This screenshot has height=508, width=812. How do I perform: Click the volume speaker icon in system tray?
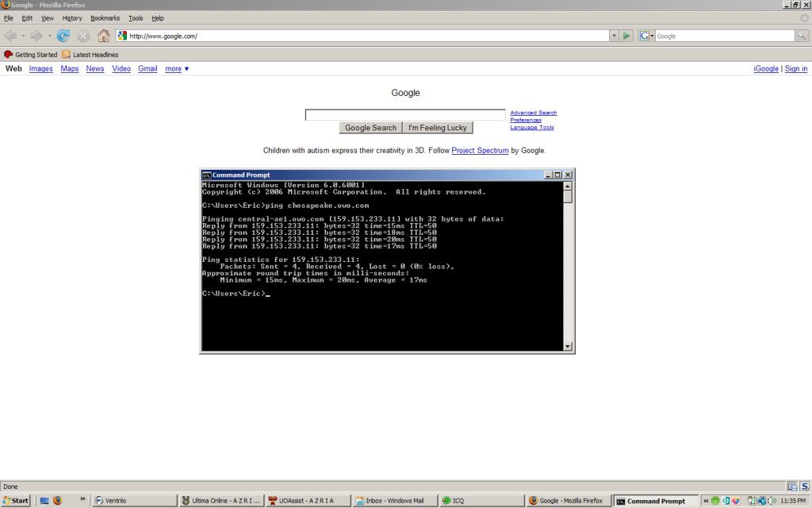772,501
